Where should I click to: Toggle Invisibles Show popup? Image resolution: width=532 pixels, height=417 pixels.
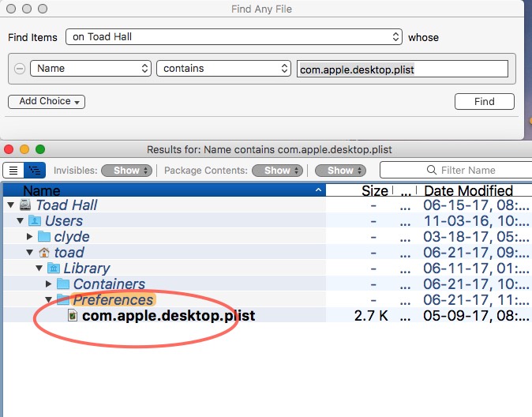pos(126,171)
